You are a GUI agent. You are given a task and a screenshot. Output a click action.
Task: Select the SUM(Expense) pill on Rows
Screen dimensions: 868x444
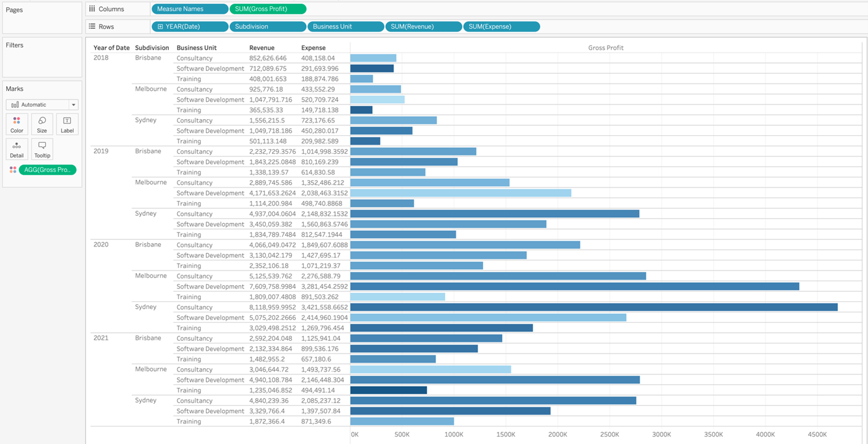pyautogui.click(x=501, y=27)
